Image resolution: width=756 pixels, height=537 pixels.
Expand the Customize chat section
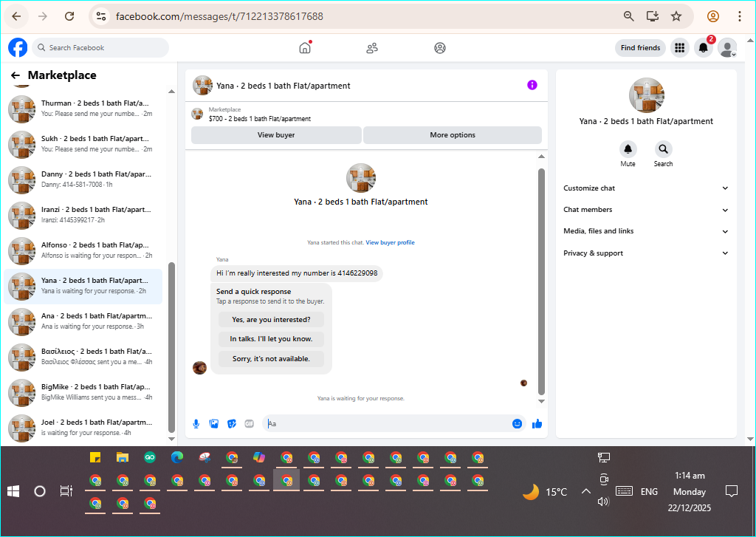646,188
